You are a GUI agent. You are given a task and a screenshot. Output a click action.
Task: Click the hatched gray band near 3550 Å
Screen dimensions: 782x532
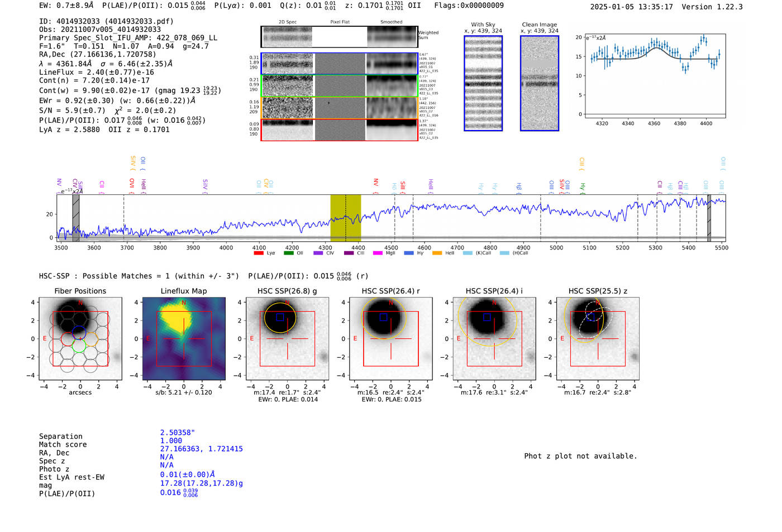coord(76,218)
